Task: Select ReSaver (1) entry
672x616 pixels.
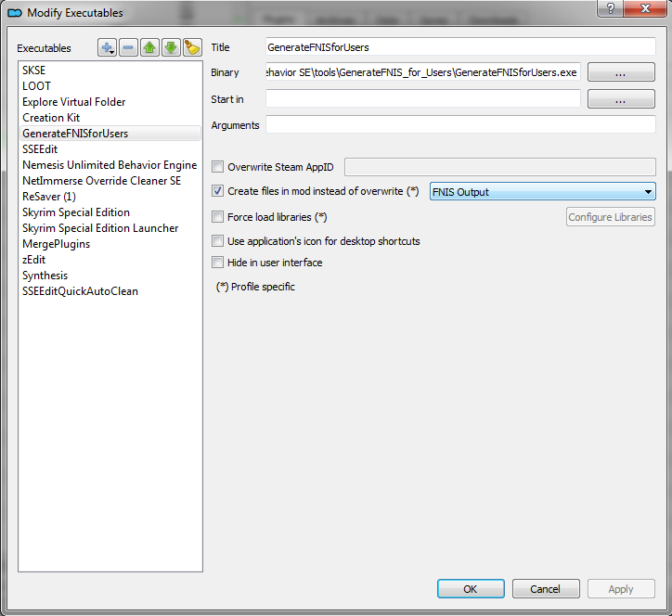Action: pyautogui.click(x=110, y=196)
